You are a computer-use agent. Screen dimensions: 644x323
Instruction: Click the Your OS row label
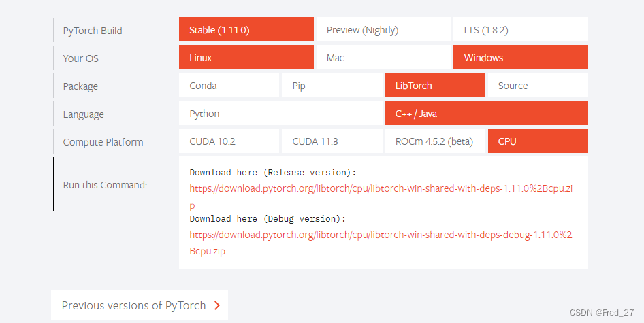tap(80, 58)
